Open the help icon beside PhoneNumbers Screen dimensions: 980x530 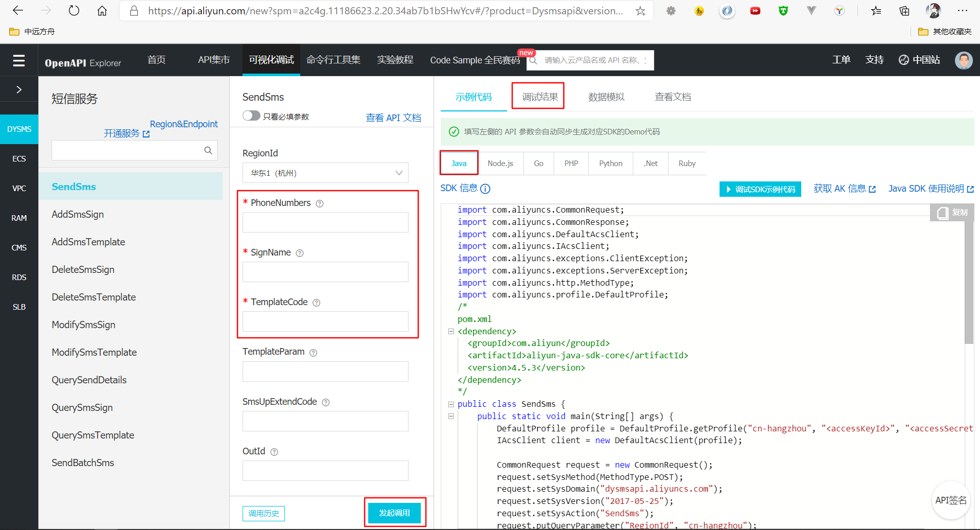pyautogui.click(x=320, y=203)
